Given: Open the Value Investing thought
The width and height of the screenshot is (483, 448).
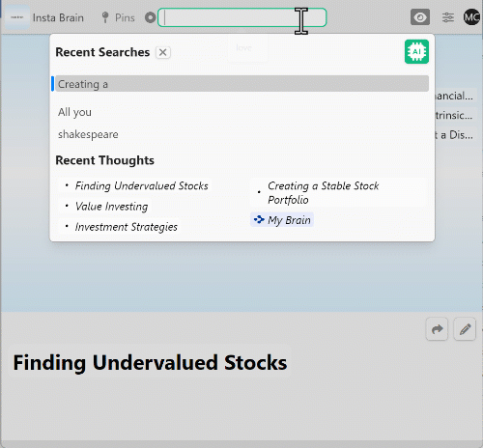Looking at the screenshot, I should 111,207.
